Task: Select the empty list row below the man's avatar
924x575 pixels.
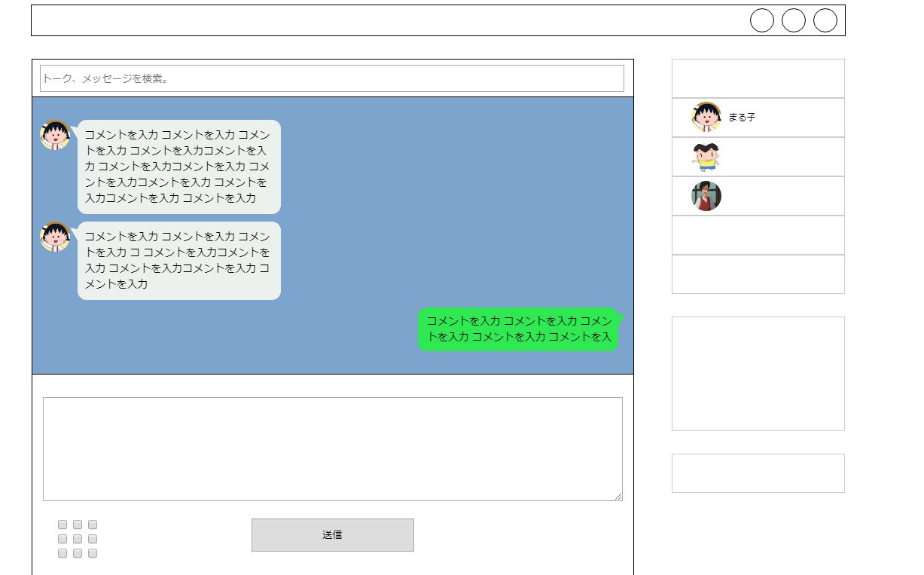Action: 758,234
